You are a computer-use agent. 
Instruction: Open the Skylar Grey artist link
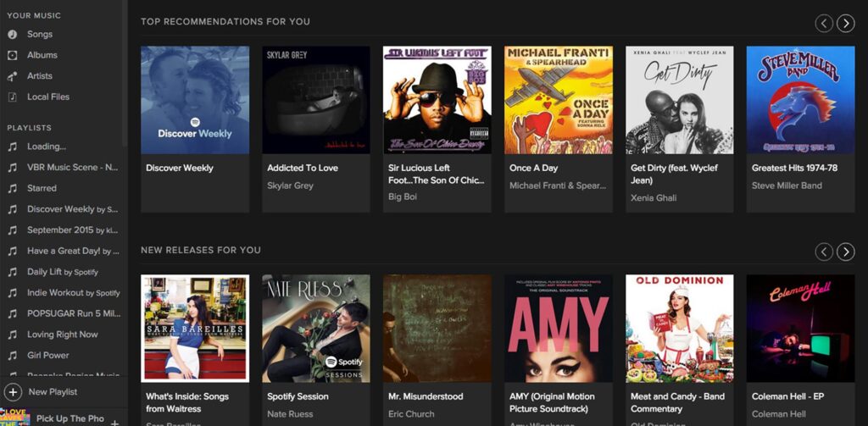pos(290,185)
